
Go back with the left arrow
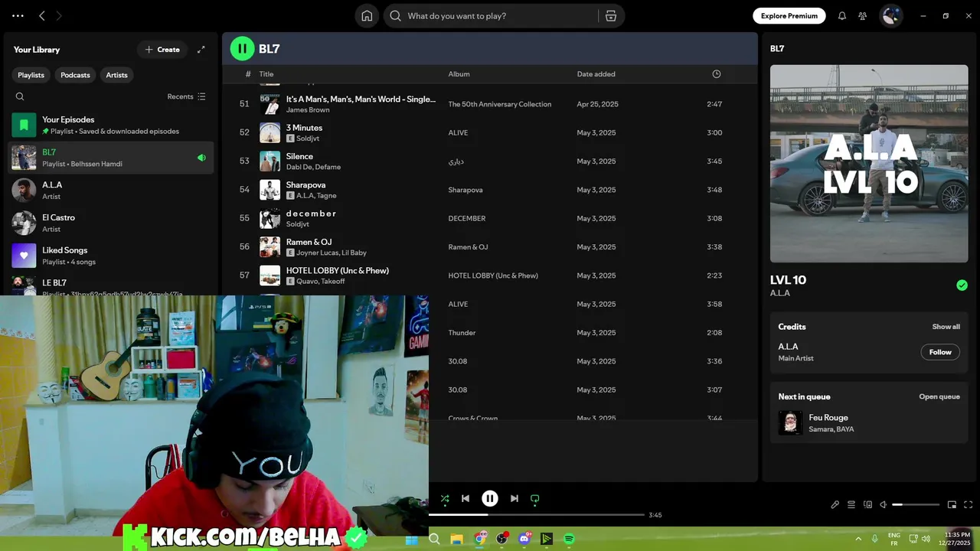click(42, 16)
